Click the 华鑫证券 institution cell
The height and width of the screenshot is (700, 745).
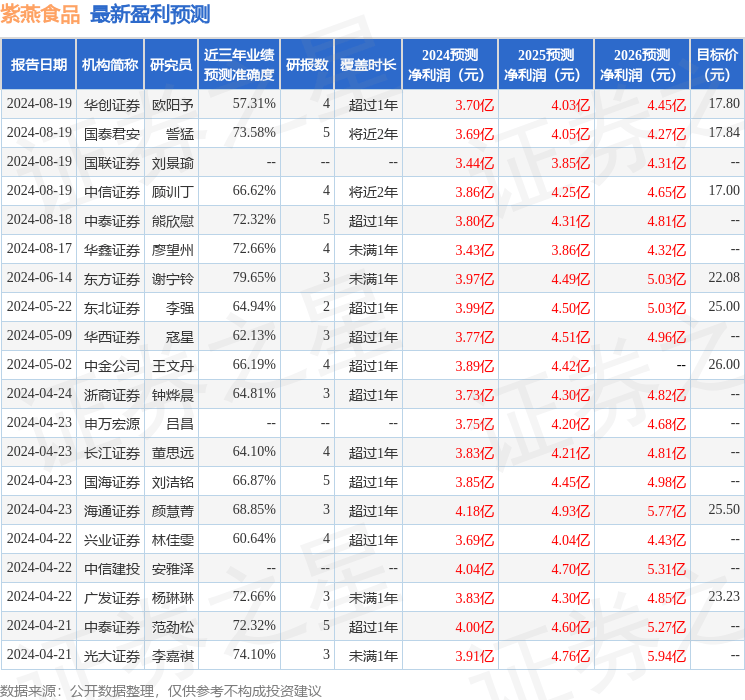pos(112,250)
